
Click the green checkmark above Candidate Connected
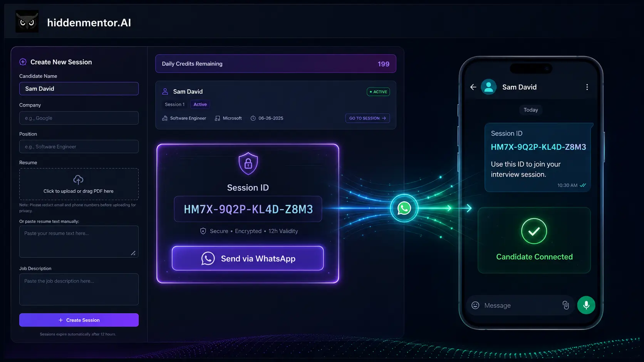pos(534,231)
